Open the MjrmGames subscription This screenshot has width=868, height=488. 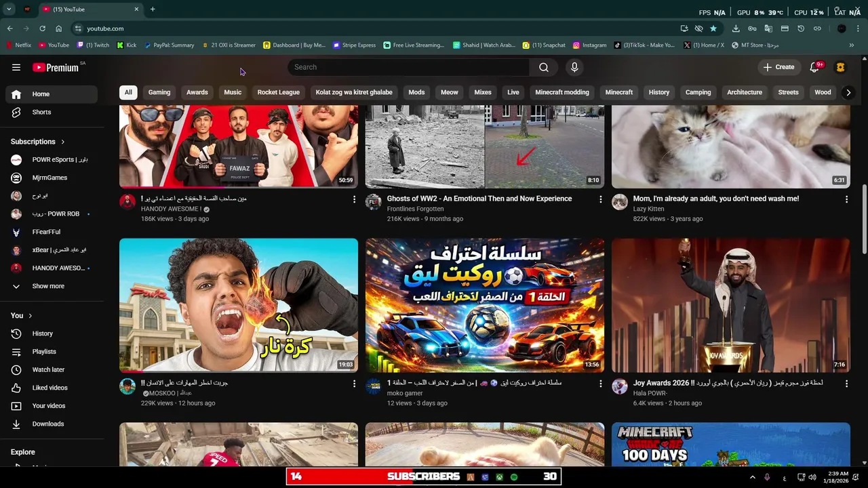click(x=52, y=178)
